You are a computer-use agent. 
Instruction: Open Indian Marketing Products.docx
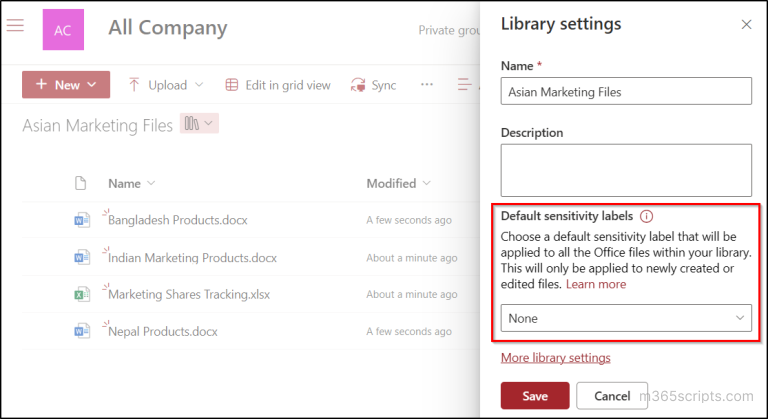(x=192, y=258)
